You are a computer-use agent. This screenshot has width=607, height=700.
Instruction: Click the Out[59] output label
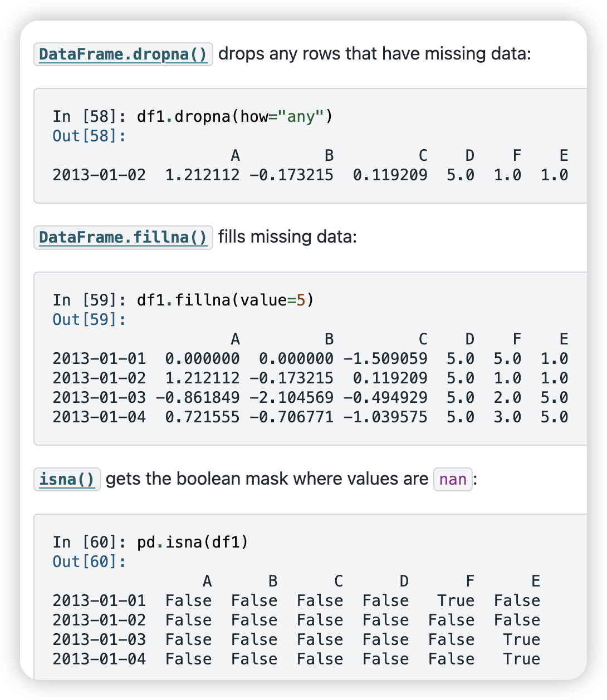tap(90, 319)
